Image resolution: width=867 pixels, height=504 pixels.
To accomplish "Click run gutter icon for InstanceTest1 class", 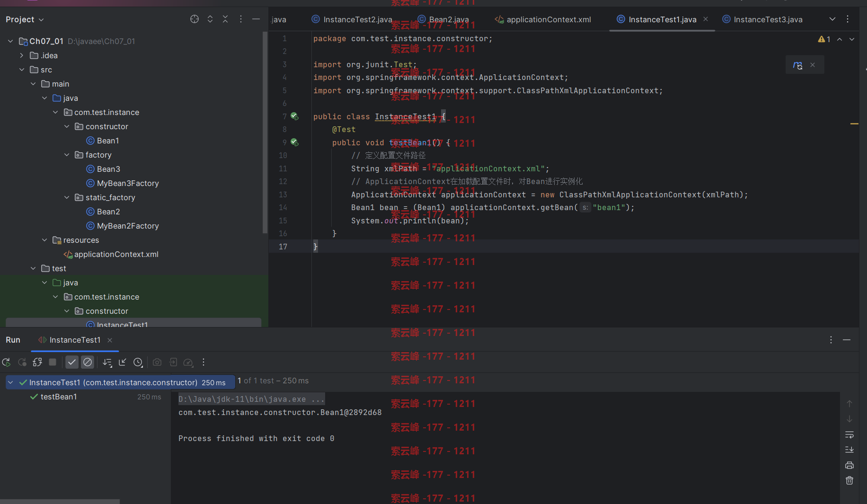I will [294, 116].
